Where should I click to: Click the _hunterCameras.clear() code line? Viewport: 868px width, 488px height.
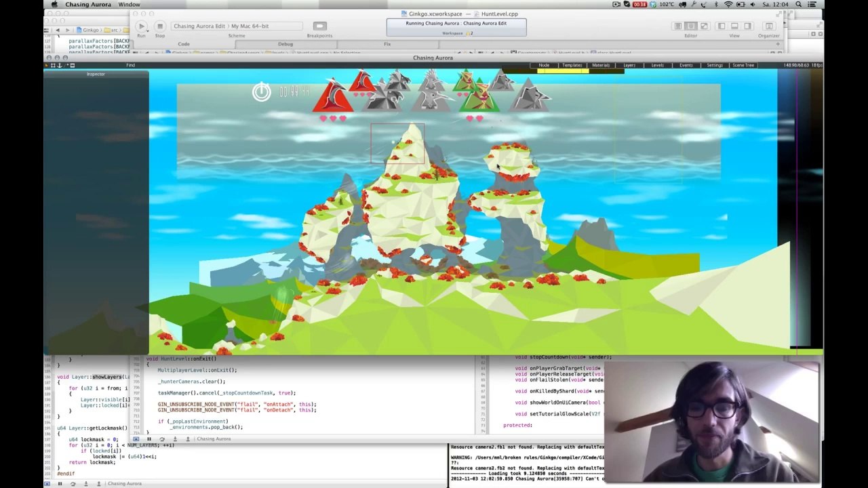pyautogui.click(x=191, y=382)
